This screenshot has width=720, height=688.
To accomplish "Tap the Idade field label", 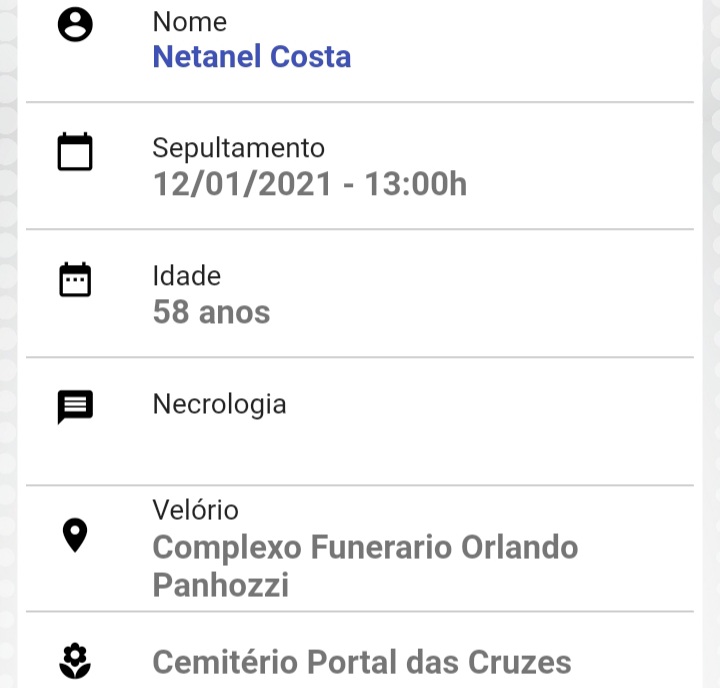I will 186,276.
